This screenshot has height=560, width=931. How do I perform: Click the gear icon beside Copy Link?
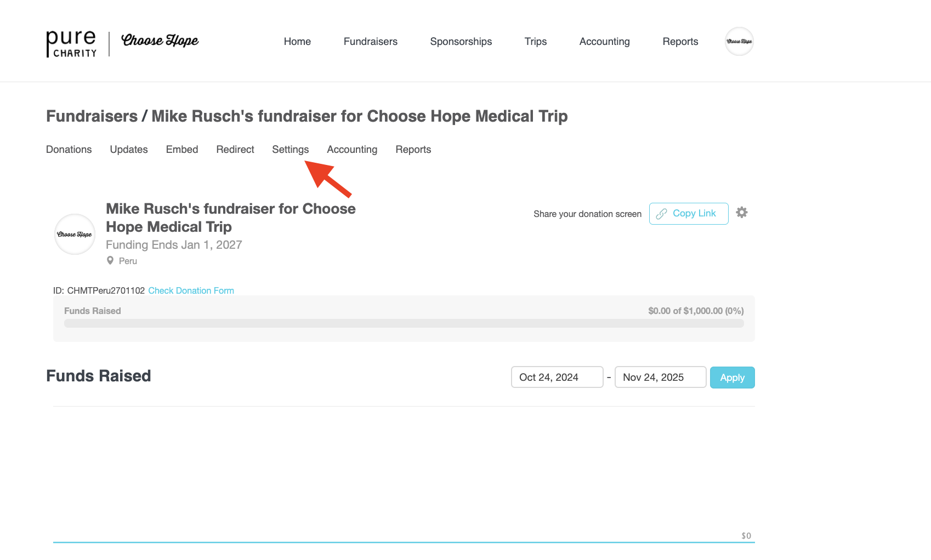tap(742, 213)
